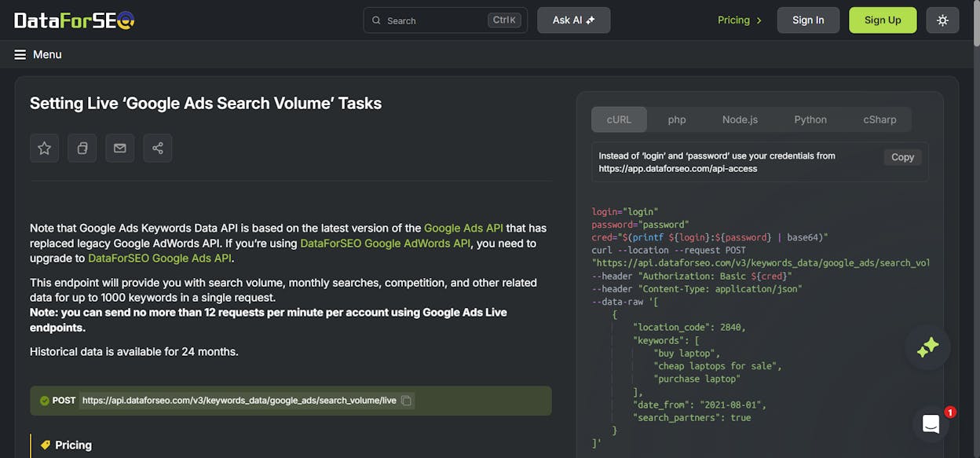The width and height of the screenshot is (980, 458).
Task: Click the Sign Up button
Action: click(x=883, y=20)
